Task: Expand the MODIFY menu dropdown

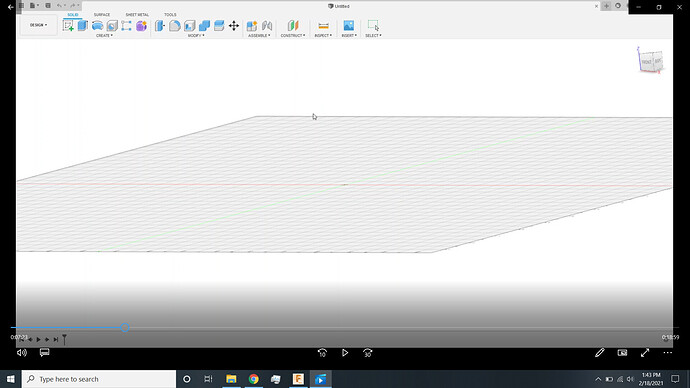Action: (x=196, y=36)
